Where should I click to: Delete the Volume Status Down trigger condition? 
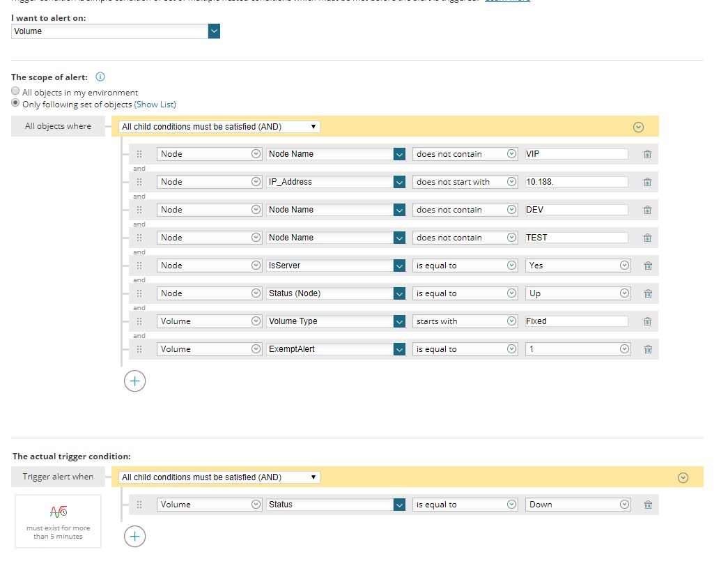pos(648,505)
